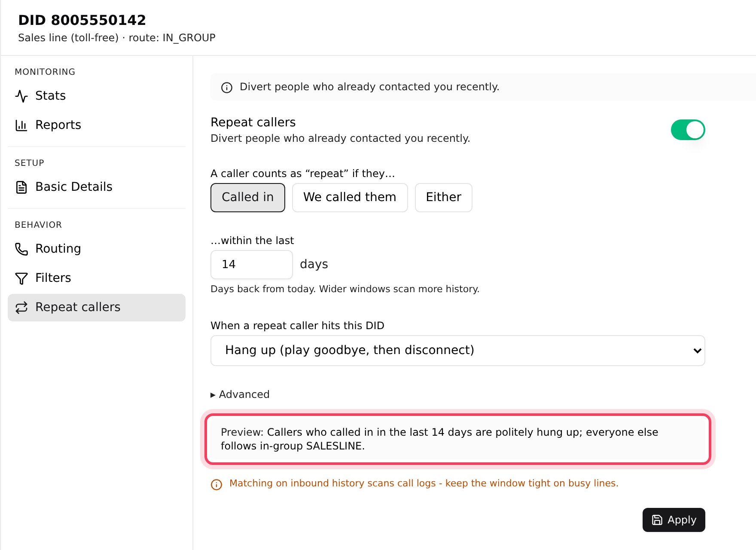
Task: Click 'Matching on inbound history' warning text
Action: [424, 483]
